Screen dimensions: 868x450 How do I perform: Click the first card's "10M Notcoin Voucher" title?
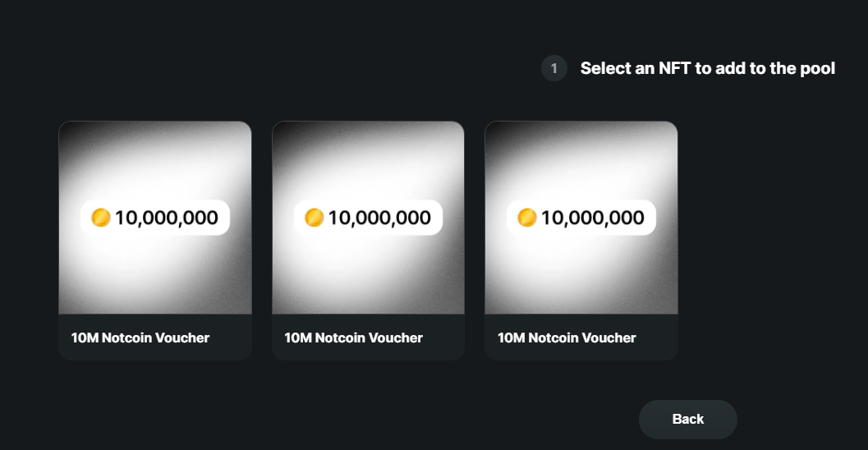click(140, 337)
